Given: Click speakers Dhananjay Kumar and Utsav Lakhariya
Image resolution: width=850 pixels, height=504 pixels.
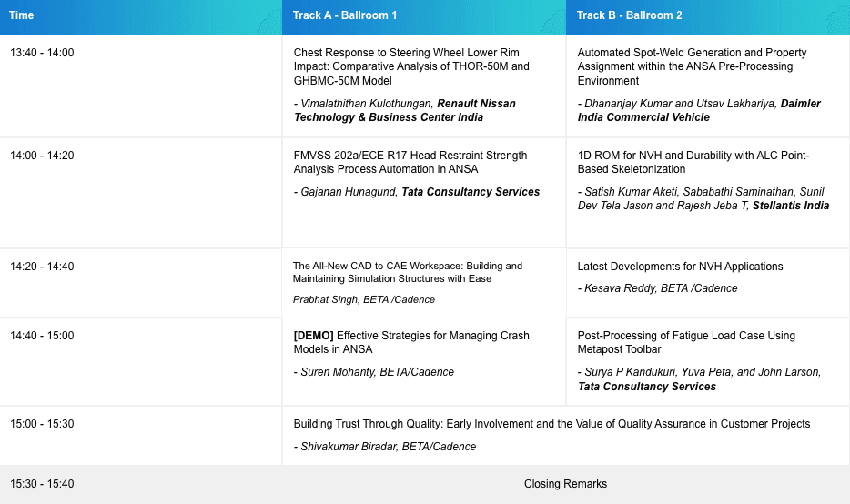Looking at the screenshot, I should pos(699,111).
